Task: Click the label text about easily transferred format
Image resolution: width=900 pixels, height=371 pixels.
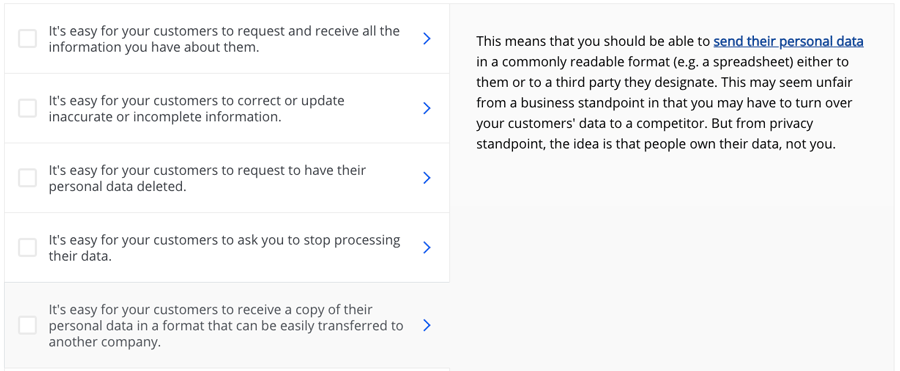Action: 226,326
